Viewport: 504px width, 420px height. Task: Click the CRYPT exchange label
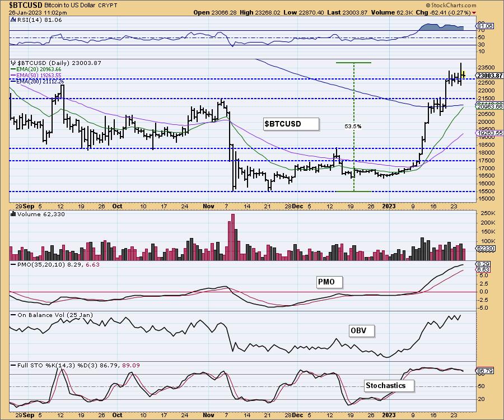(x=109, y=6)
